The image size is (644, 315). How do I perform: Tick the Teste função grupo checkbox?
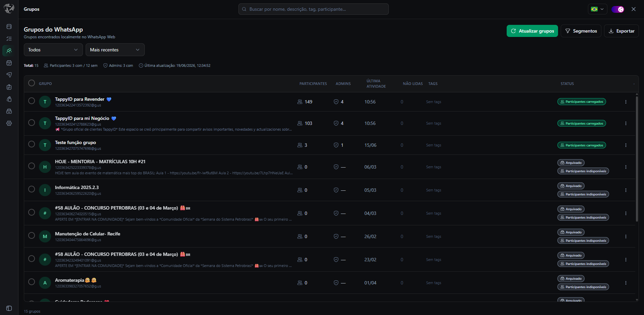coord(32,144)
